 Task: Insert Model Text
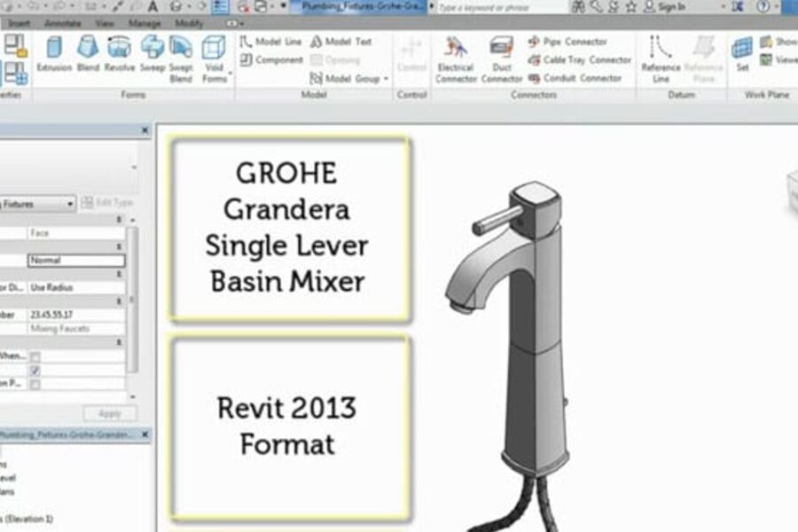click(x=349, y=41)
